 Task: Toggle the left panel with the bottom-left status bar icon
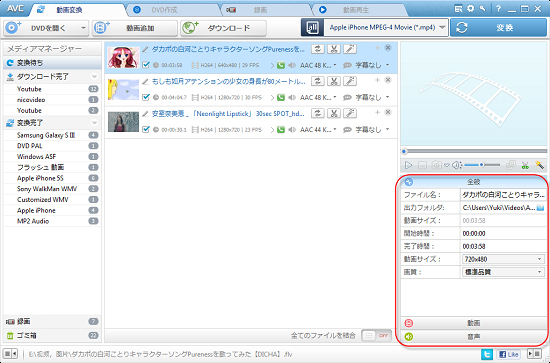click(11, 354)
